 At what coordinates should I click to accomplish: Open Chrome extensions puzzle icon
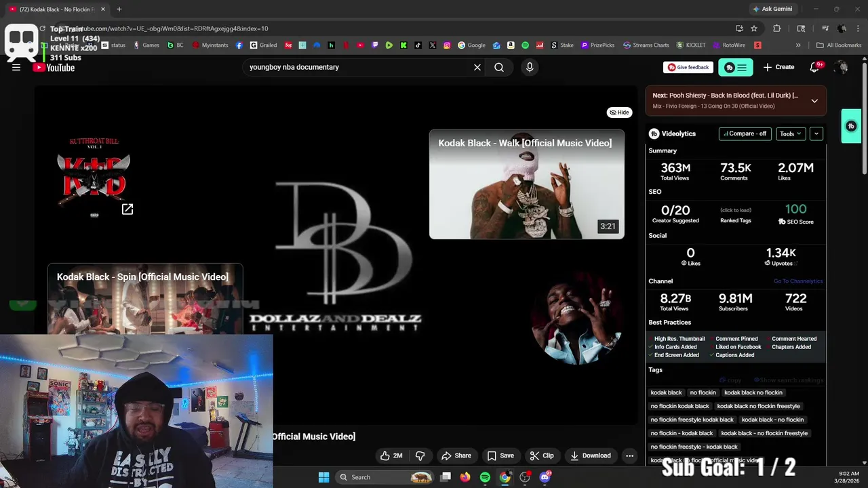coord(777,28)
